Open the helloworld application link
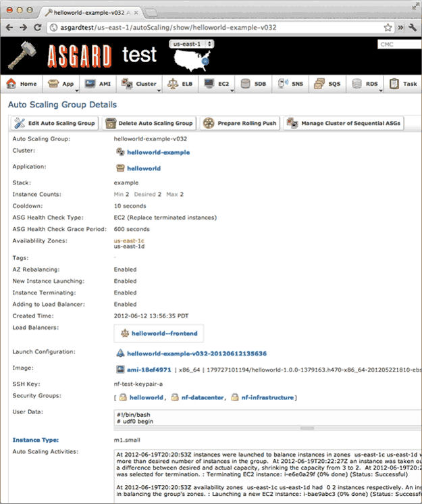The height and width of the screenshot is (504, 422). coord(144,168)
